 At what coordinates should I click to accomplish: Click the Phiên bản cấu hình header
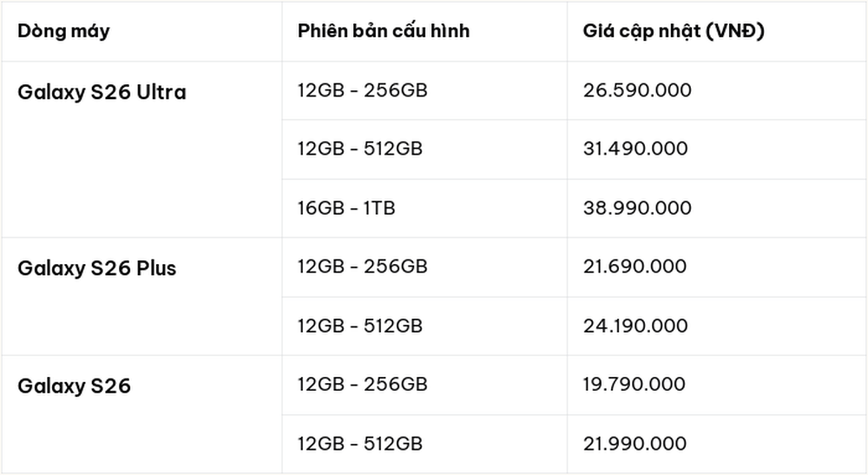pos(384,30)
